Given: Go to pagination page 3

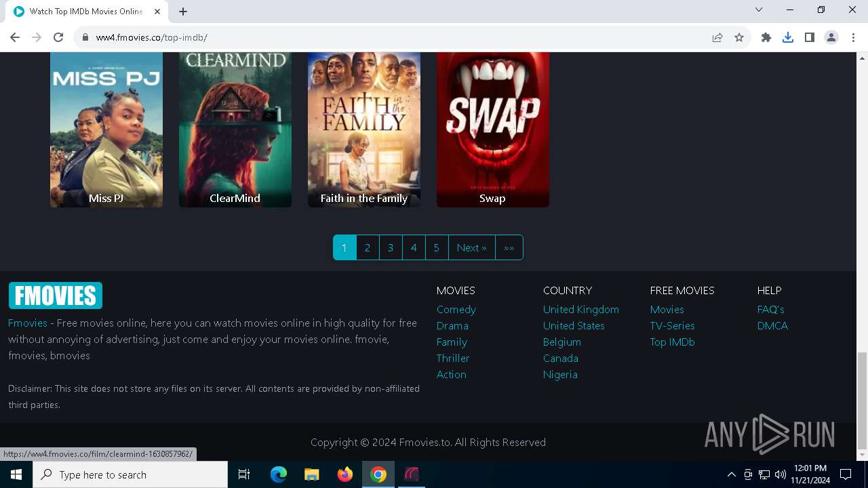Looking at the screenshot, I should (x=391, y=247).
